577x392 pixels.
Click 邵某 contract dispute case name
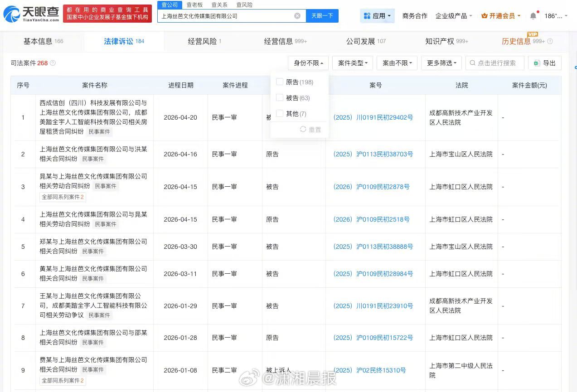(93, 338)
